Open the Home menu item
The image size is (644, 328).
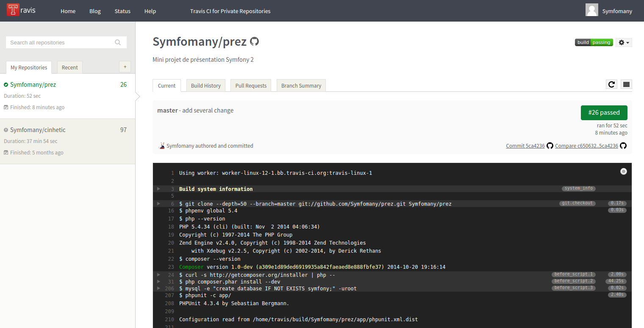click(68, 11)
